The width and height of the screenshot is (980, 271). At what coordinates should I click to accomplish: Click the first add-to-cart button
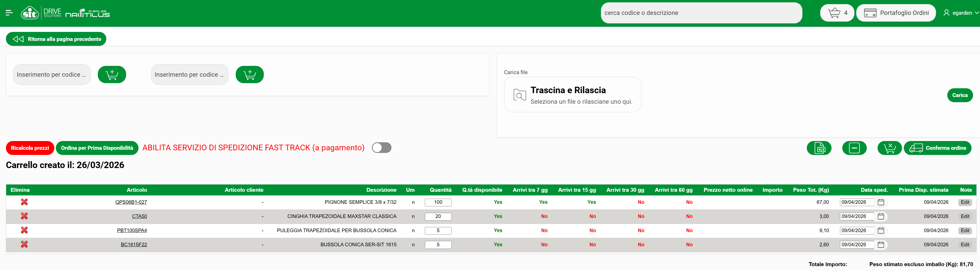pos(112,75)
